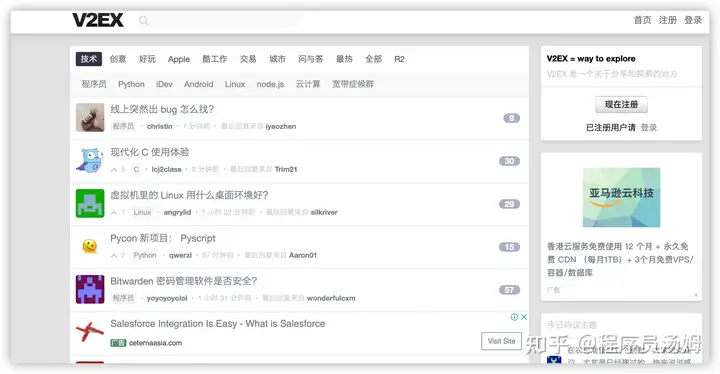720x374 pixels.
Task: Switch to the R2 tab
Action: point(399,59)
